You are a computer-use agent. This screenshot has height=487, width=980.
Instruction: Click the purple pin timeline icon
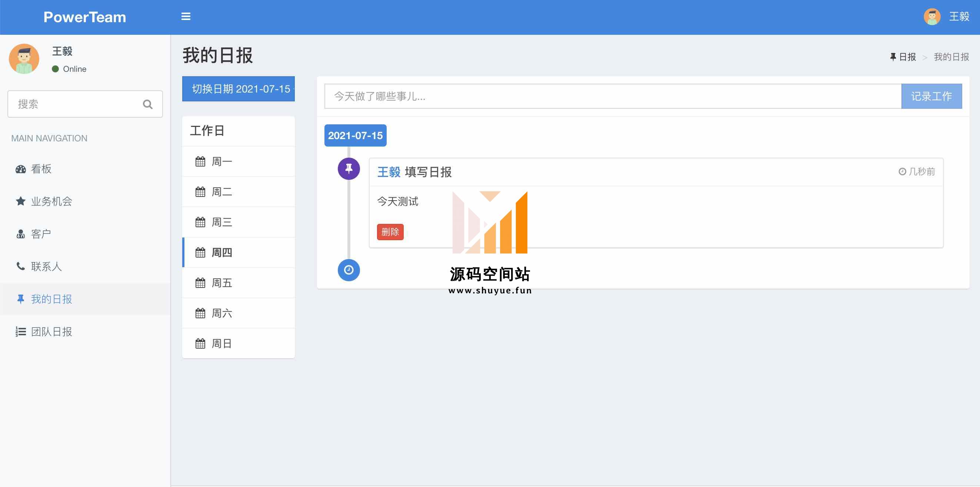(349, 169)
